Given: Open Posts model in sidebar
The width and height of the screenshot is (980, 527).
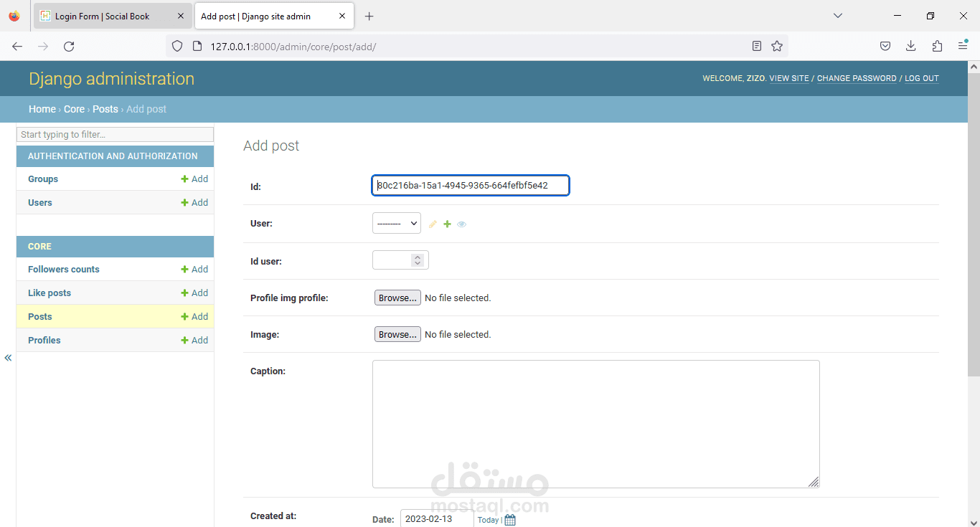Looking at the screenshot, I should (40, 317).
